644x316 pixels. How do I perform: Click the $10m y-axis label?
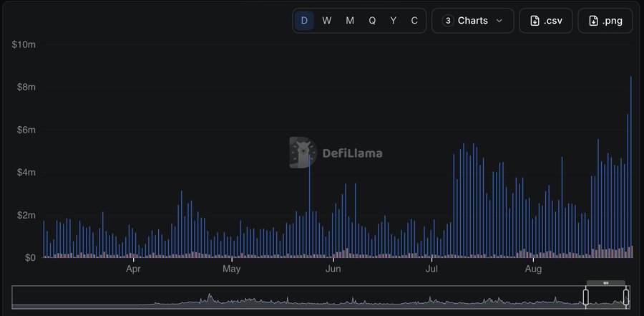24,44
